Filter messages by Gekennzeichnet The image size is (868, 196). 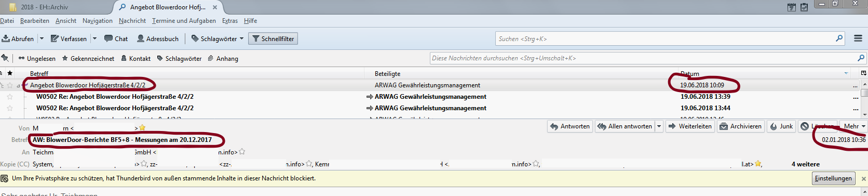pos(88,59)
